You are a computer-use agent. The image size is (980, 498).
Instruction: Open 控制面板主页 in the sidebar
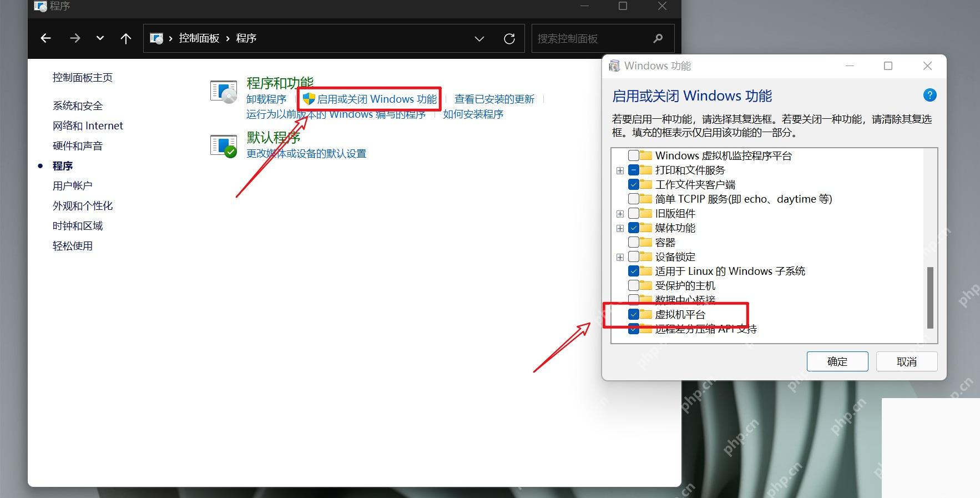pyautogui.click(x=83, y=78)
